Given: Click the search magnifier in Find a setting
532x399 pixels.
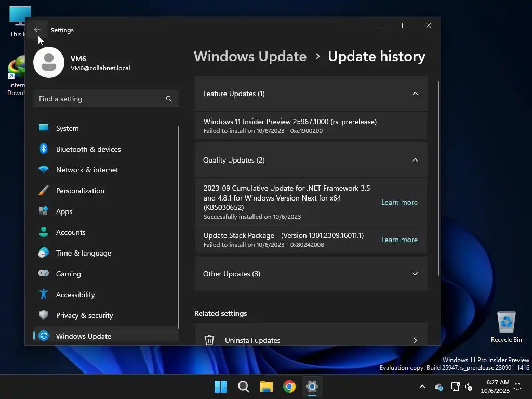Looking at the screenshot, I should pos(169,99).
